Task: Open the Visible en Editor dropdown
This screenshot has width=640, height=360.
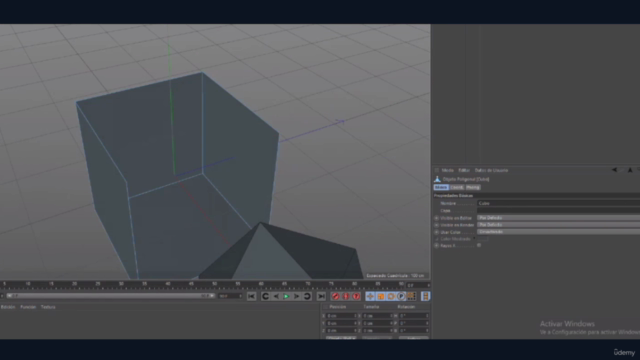Action: (558, 218)
